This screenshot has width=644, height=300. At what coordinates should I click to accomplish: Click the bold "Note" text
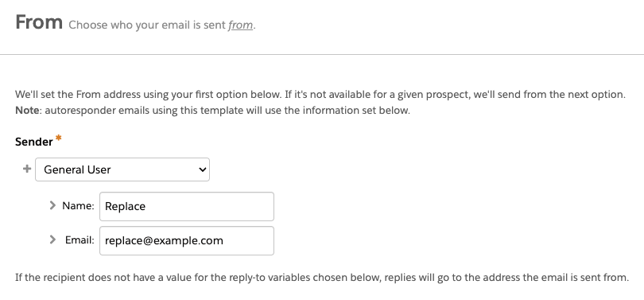coord(27,111)
